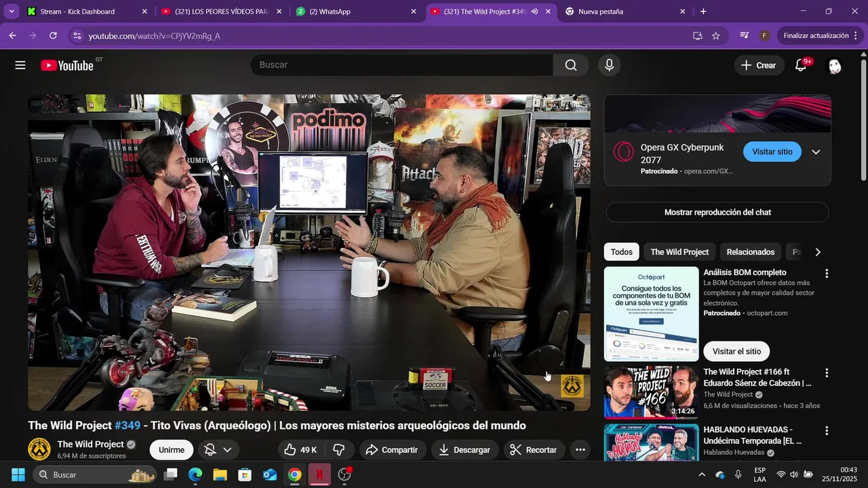Open the notifications bell
The image size is (868, 488).
tap(801, 65)
